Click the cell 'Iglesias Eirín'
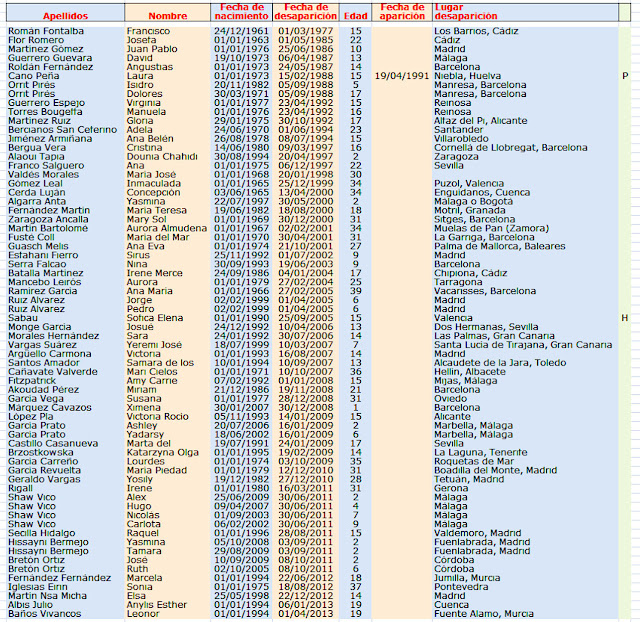Image resolution: width=640 pixels, height=622 pixels. coord(38,588)
